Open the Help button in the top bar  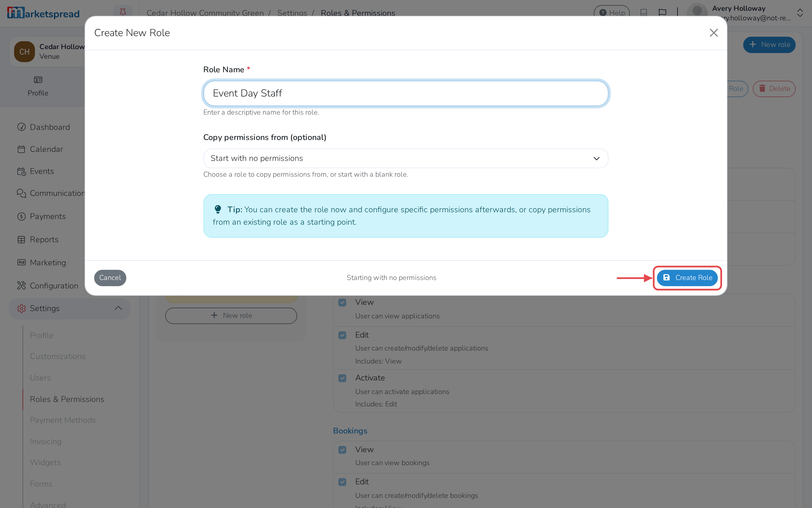(x=612, y=12)
